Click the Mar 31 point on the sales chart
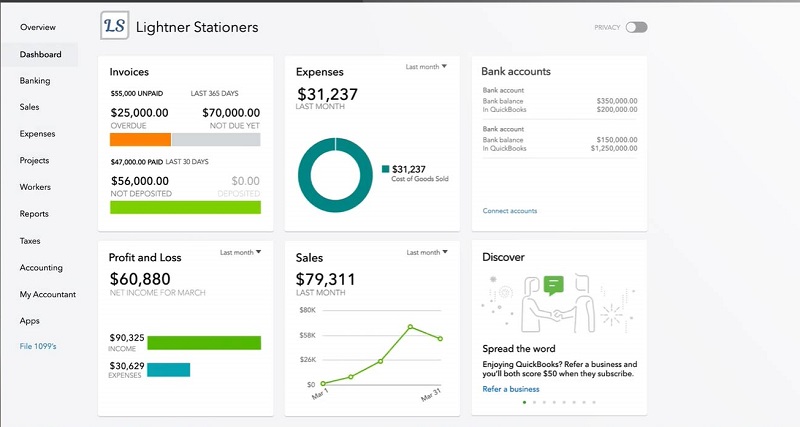 440,338
